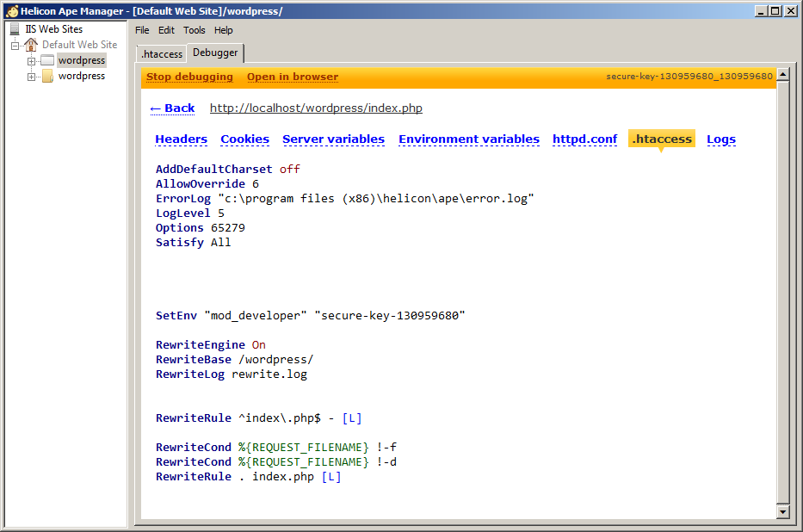Open the Logs section
803x532 pixels.
coord(720,139)
